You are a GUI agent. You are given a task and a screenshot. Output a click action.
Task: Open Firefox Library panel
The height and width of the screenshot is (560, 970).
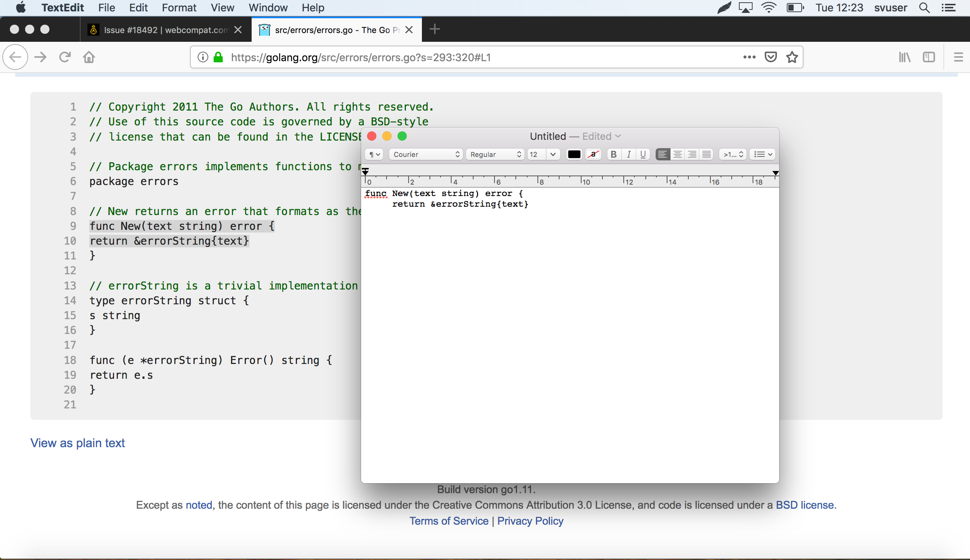coord(905,57)
